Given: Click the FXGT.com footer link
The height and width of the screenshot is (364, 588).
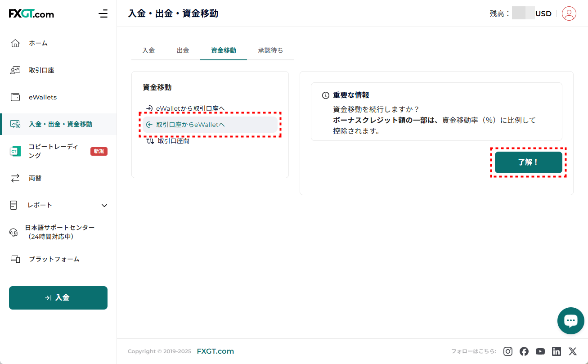Looking at the screenshot, I should tap(215, 351).
